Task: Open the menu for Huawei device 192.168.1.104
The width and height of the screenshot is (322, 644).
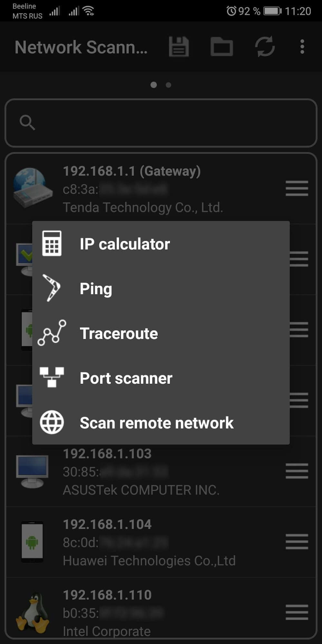Action: [x=297, y=542]
